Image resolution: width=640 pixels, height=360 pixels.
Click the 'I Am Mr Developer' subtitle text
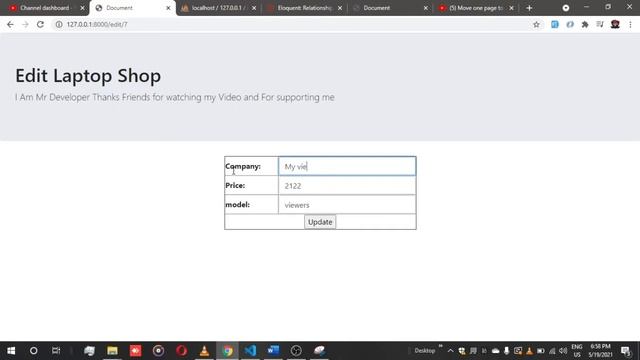(175, 97)
